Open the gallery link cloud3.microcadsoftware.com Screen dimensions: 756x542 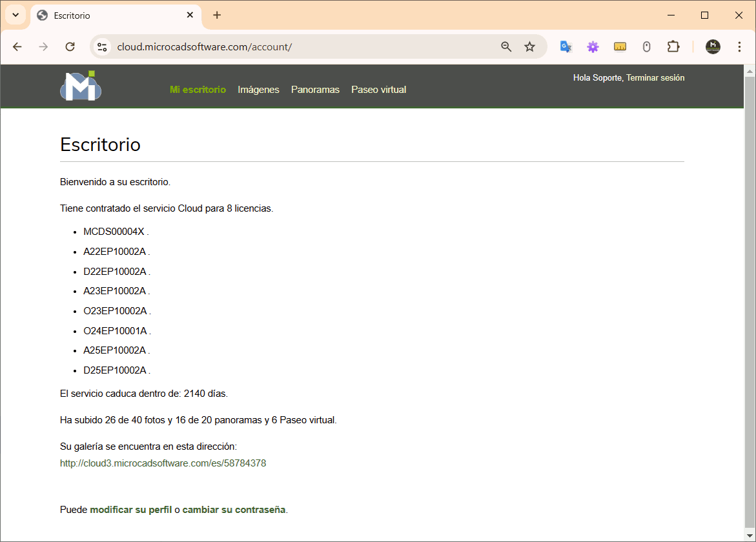(x=163, y=463)
